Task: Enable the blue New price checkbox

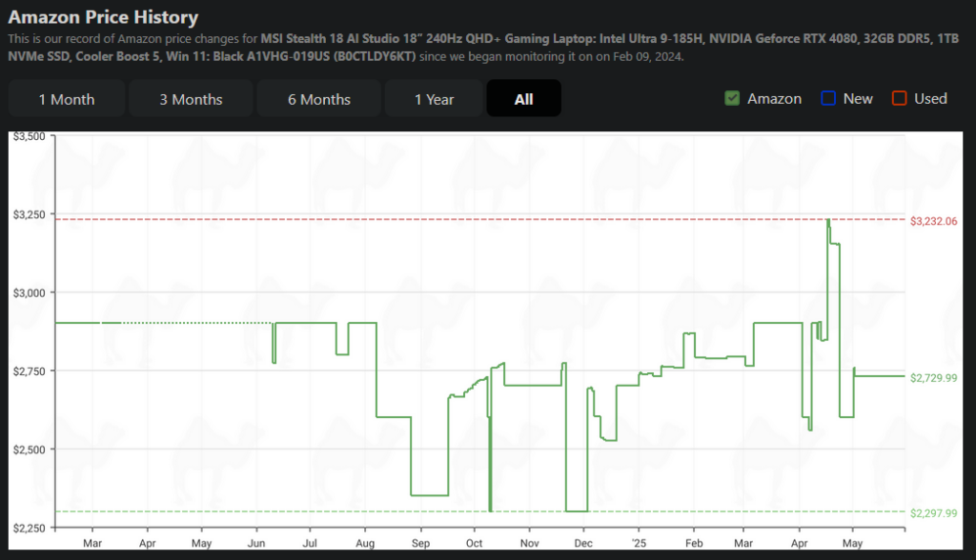Action: 828,98
